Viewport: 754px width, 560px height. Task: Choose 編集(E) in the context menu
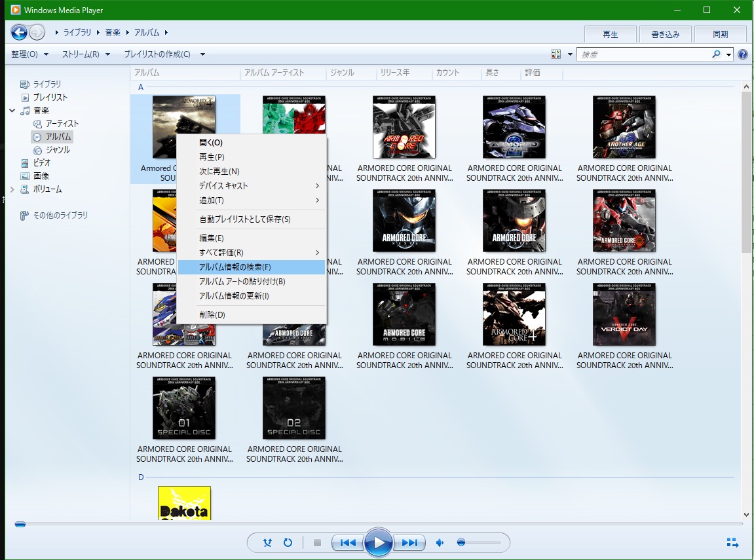tap(252, 238)
